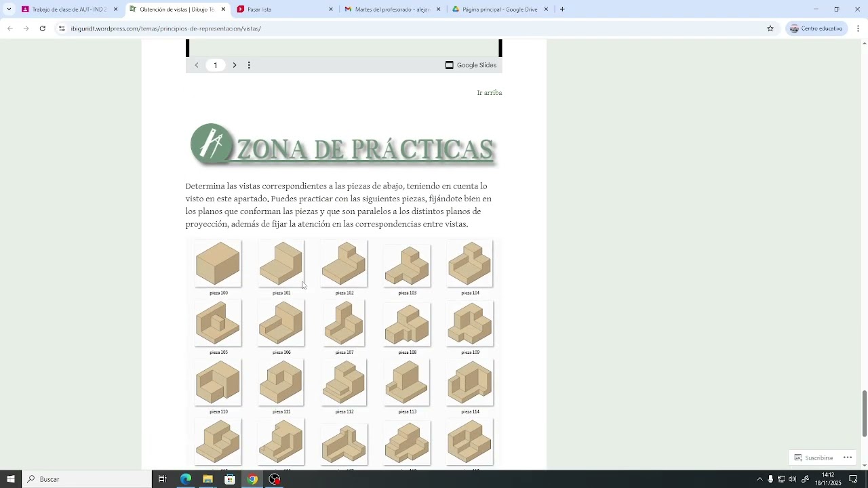Screen dimensions: 868x488
Task: Bookmark this page with the star
Action: point(770,28)
